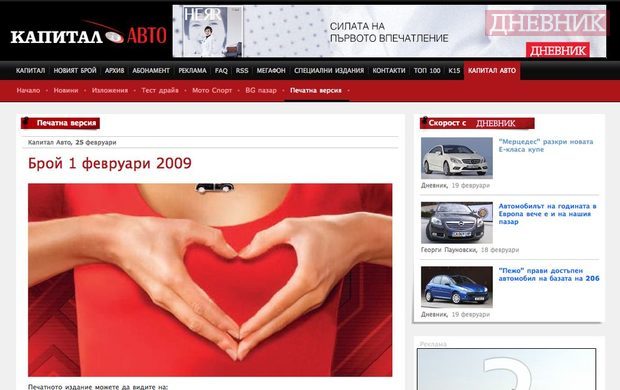The image size is (620, 390).
Task: Open Новини in the red submenu
Action: click(66, 90)
